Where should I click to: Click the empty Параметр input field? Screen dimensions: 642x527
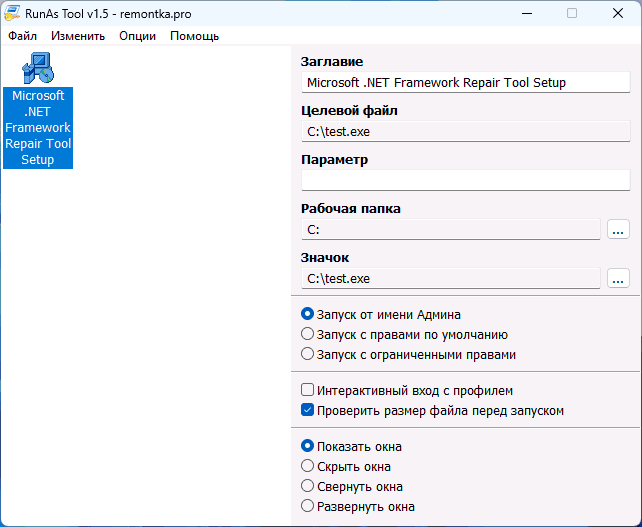coord(465,180)
